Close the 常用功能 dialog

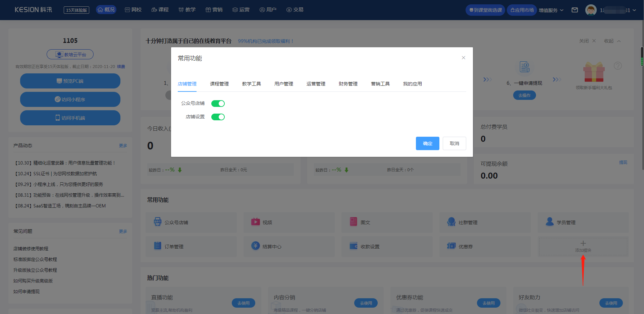click(464, 58)
